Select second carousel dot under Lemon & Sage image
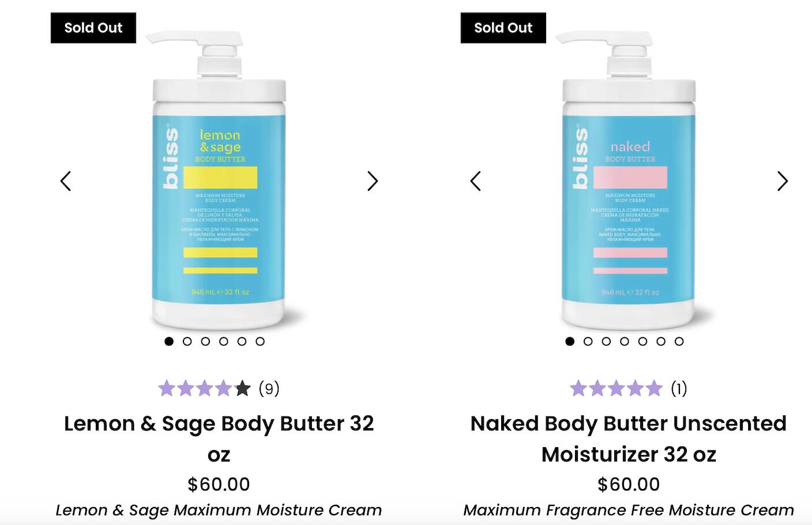Screen dimensions: 812x525 pos(187,342)
